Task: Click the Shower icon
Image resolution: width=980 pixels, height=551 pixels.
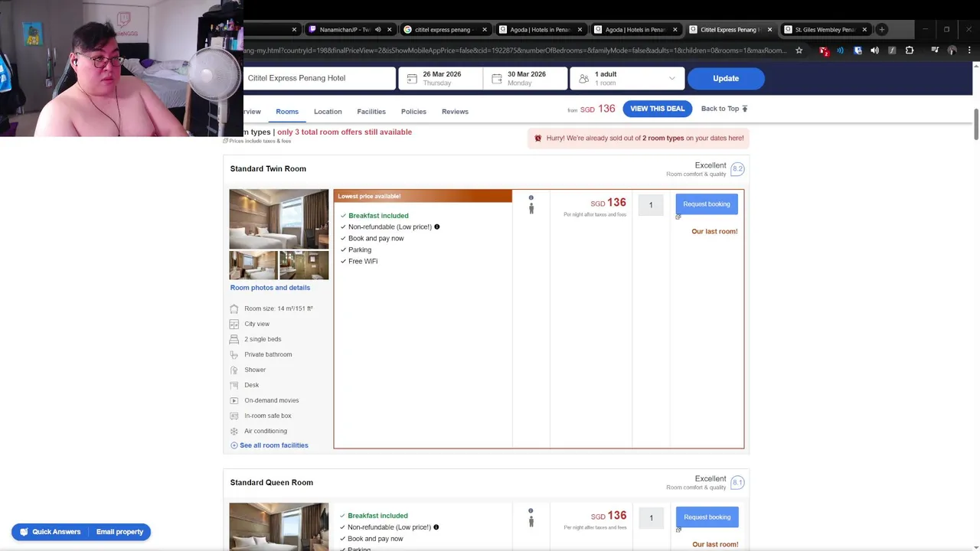Action: click(234, 370)
